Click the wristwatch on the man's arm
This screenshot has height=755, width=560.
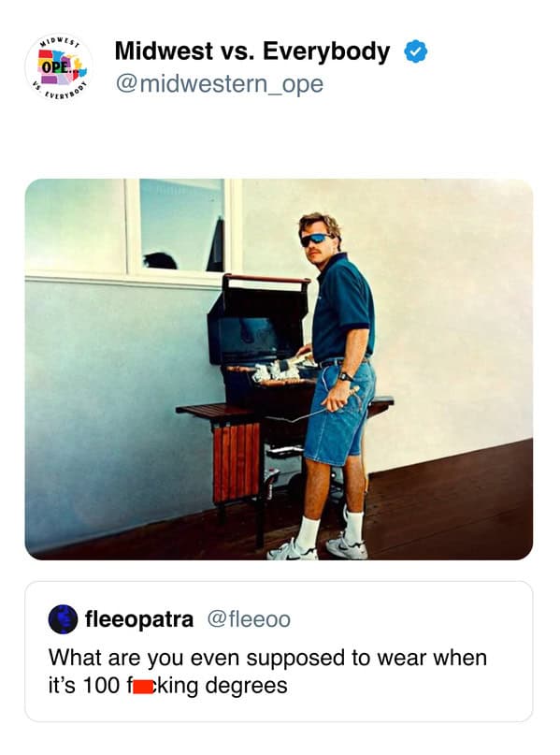pos(345,376)
